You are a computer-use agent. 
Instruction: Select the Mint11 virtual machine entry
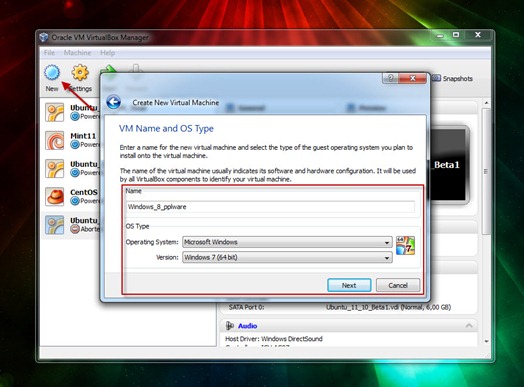pyautogui.click(x=71, y=140)
